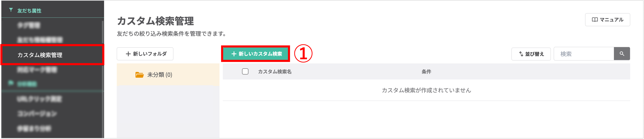The image size is (644, 139).
Task: Click the orange 未分類 folder icon
Action: pos(139,75)
